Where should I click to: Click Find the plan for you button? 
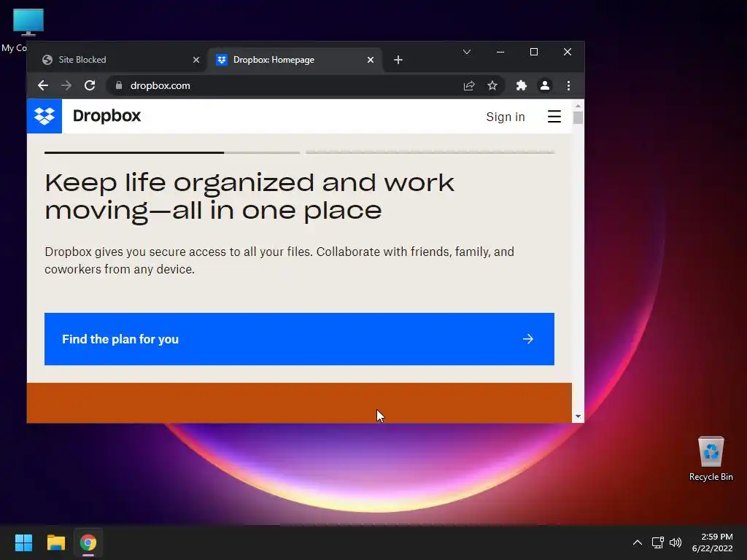tap(299, 339)
